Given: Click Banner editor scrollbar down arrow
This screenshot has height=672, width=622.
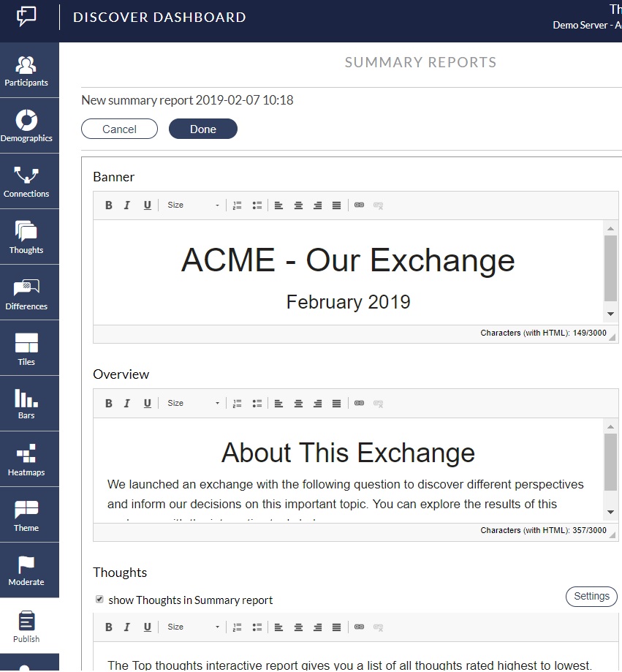Looking at the screenshot, I should tap(611, 314).
